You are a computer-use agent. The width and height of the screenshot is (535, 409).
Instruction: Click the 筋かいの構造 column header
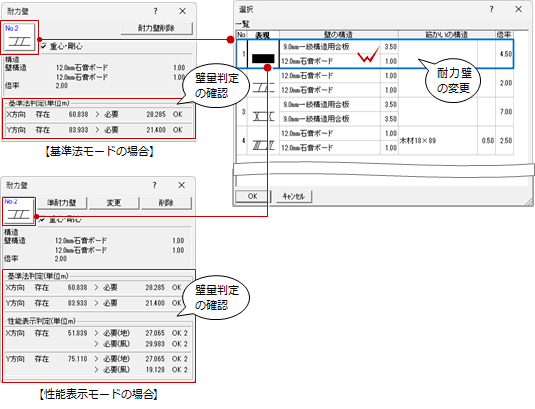pyautogui.click(x=447, y=35)
